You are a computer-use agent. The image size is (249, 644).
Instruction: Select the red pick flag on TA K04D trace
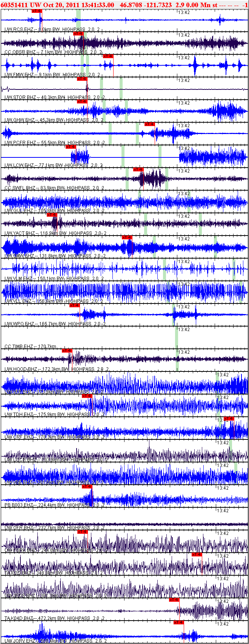point(174,600)
